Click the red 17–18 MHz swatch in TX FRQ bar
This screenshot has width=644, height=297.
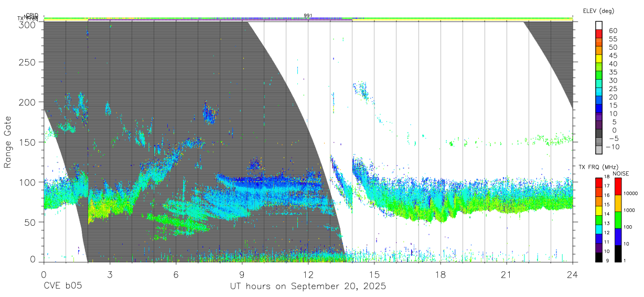click(x=598, y=183)
